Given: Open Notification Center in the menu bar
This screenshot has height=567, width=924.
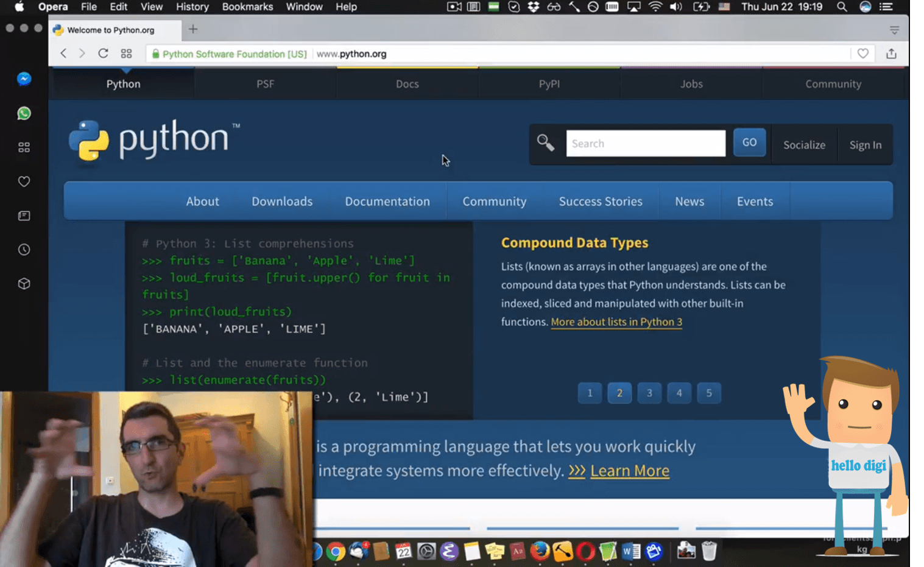Looking at the screenshot, I should pos(887,7).
